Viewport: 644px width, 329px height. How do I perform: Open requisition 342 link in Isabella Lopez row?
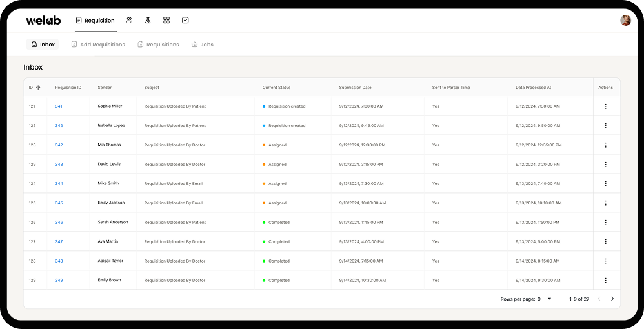[59, 126]
